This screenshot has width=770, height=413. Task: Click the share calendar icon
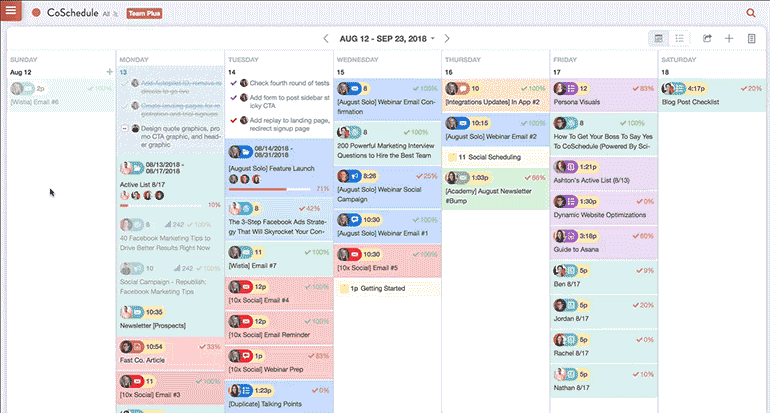tap(707, 38)
